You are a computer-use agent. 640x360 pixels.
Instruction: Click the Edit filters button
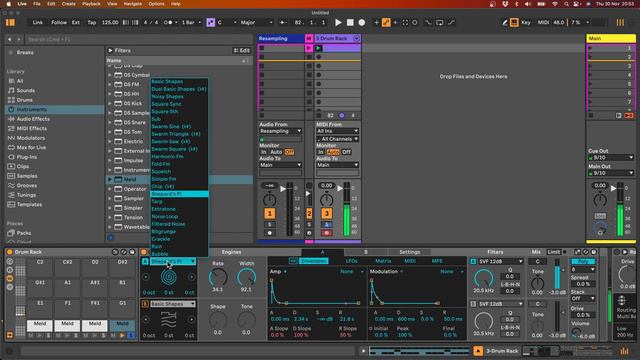[x=242, y=50]
